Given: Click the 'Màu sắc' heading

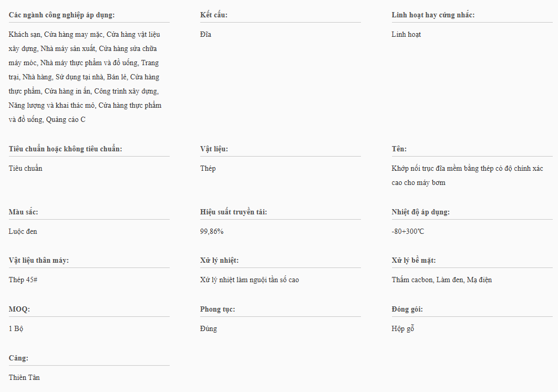Looking at the screenshot, I should click(23, 212).
